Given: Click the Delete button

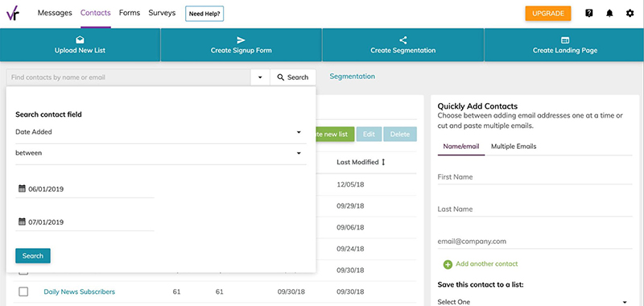Looking at the screenshot, I should 400,134.
